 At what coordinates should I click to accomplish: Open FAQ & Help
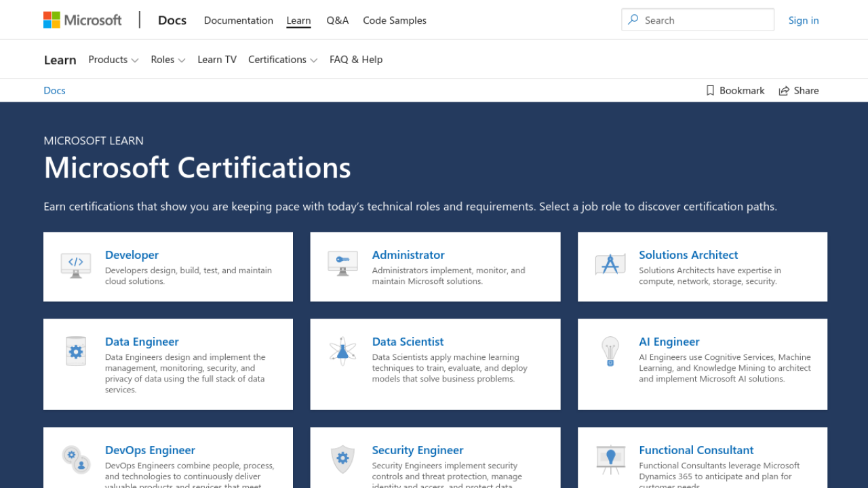(x=356, y=60)
